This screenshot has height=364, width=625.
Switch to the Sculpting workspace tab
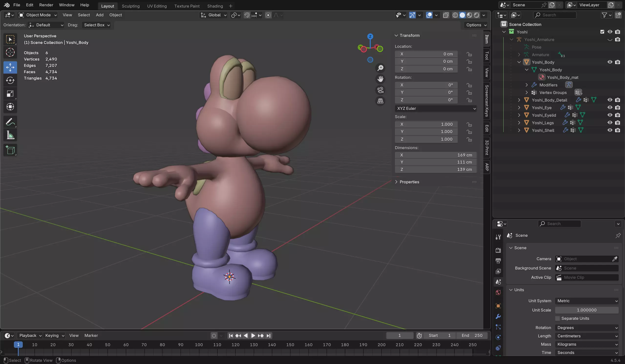(130, 6)
